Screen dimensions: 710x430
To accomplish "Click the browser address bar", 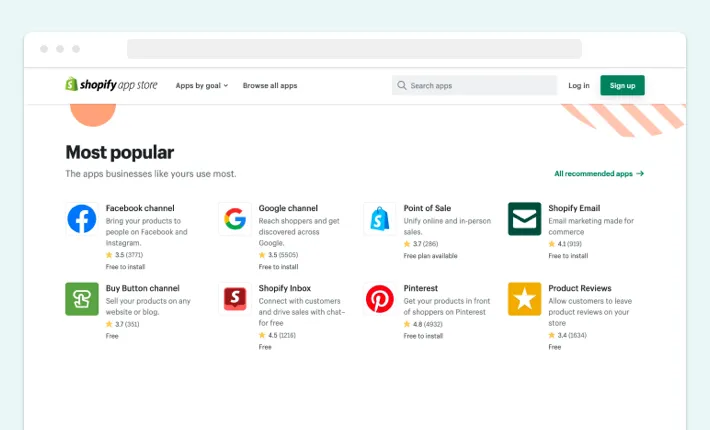I will 354,48.
